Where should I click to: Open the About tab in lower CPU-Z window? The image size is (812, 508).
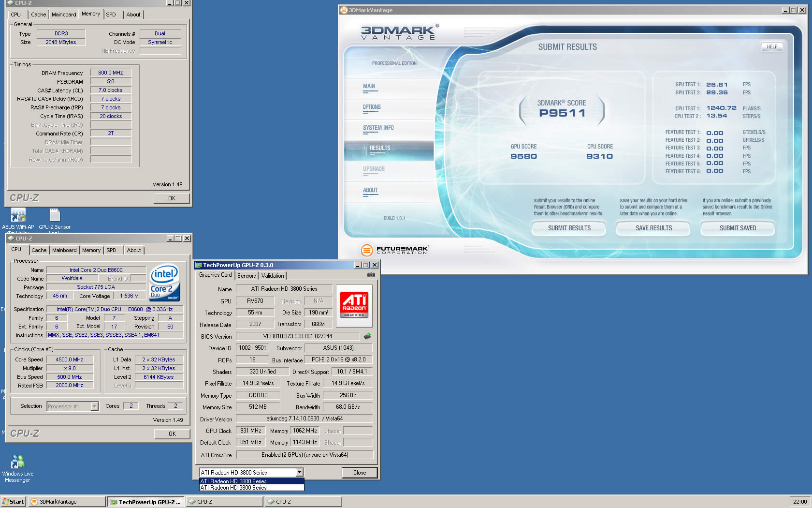point(134,250)
